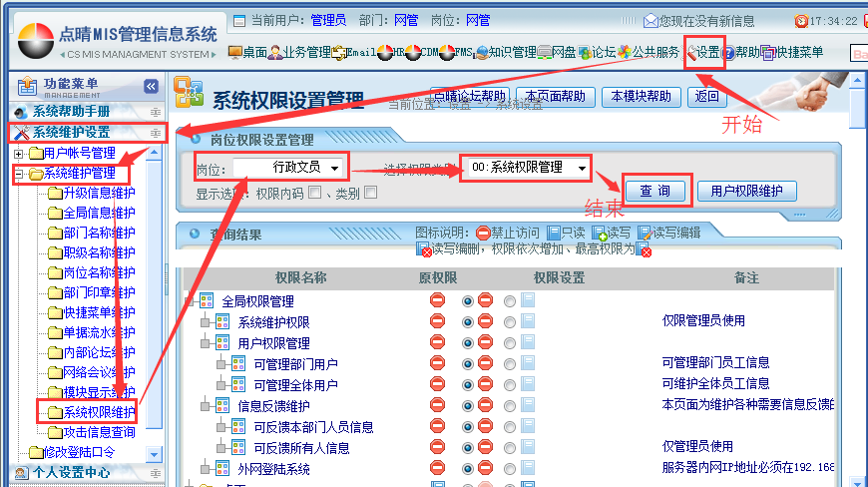This screenshot has width=868, height=487.
Task: Collapse the 功能菜单 sidebar panel
Action: [151, 87]
